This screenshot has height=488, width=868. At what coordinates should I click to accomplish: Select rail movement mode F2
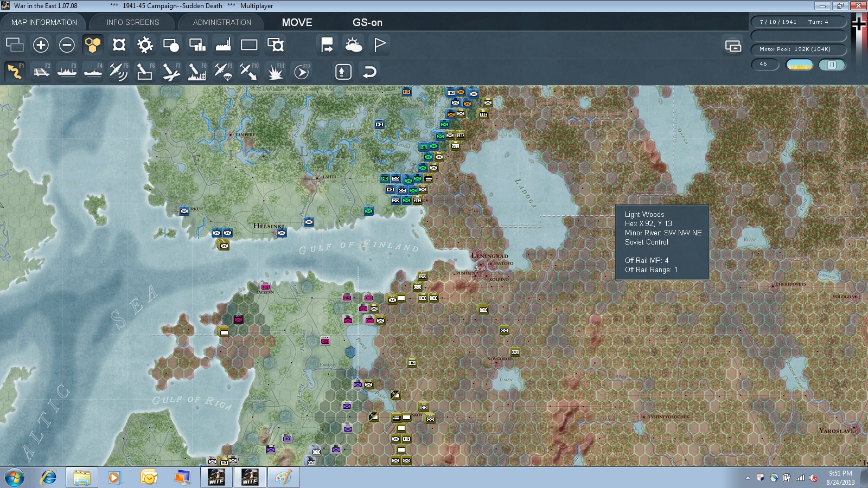click(41, 72)
